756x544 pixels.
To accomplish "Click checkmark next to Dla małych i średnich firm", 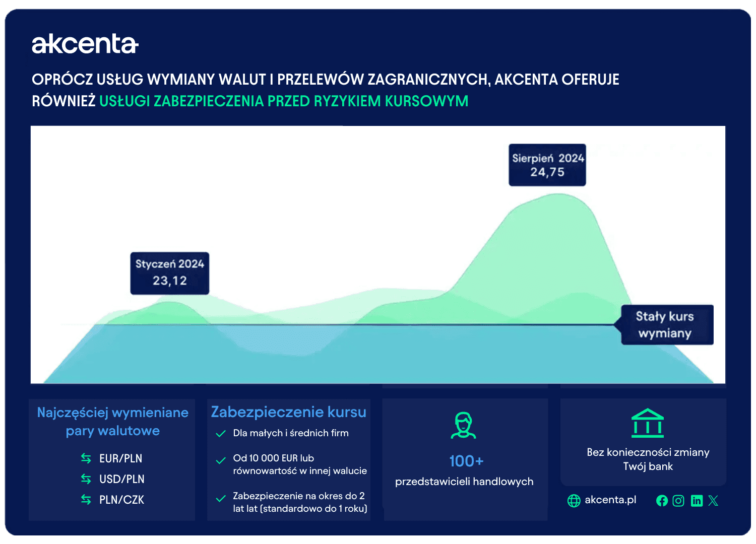I will [x=221, y=434].
